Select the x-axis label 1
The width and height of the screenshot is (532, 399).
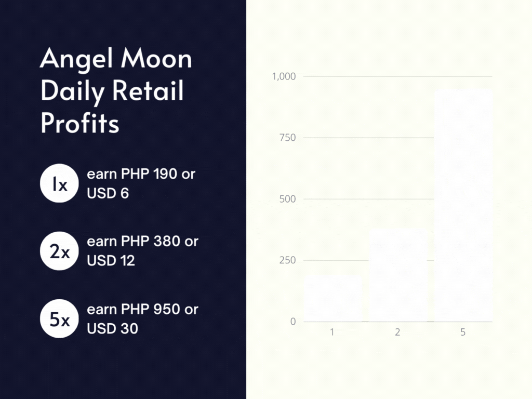(x=332, y=332)
